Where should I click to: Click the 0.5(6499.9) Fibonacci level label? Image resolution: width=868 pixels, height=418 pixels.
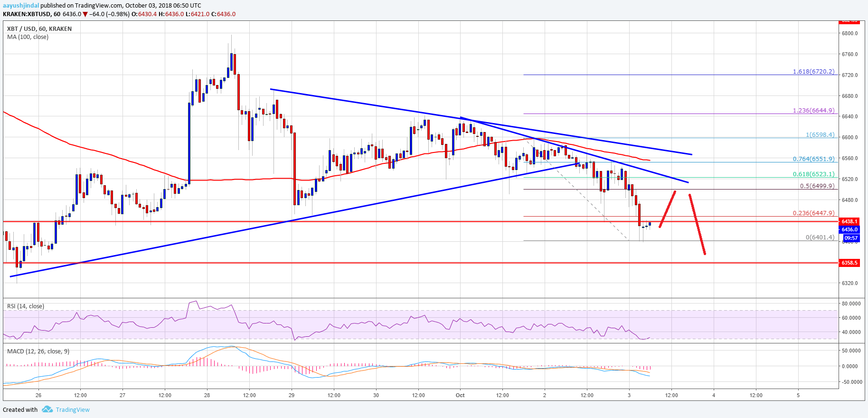point(817,186)
